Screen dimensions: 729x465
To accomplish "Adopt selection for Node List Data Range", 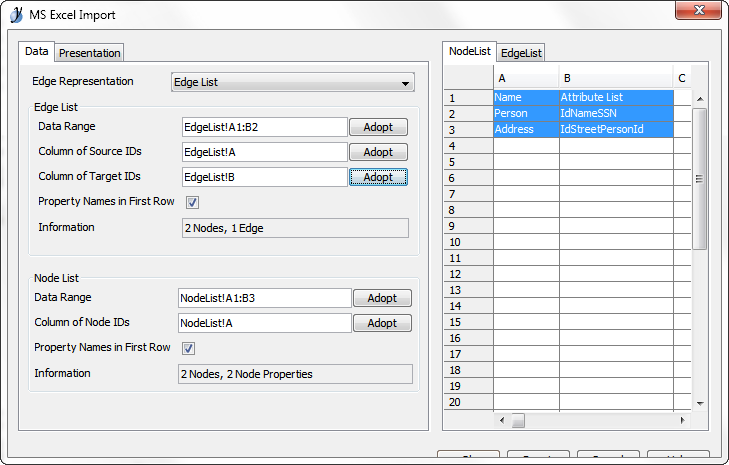I will (382, 298).
